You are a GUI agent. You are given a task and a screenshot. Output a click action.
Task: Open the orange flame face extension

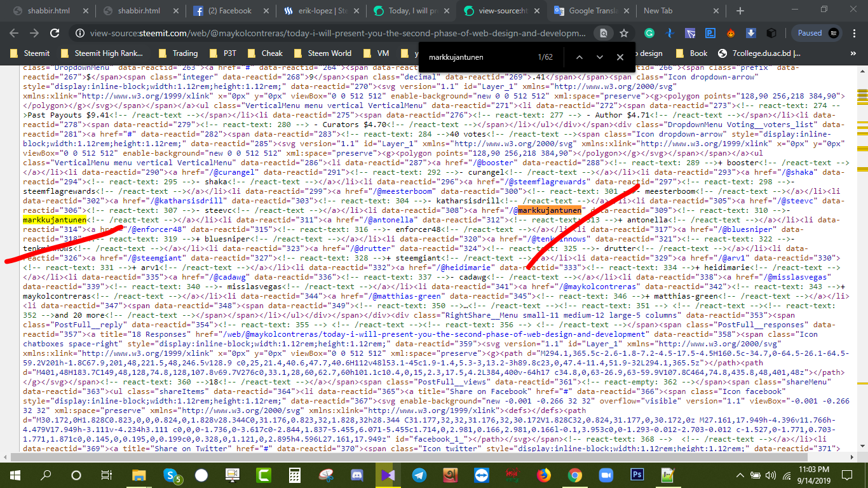point(731,33)
